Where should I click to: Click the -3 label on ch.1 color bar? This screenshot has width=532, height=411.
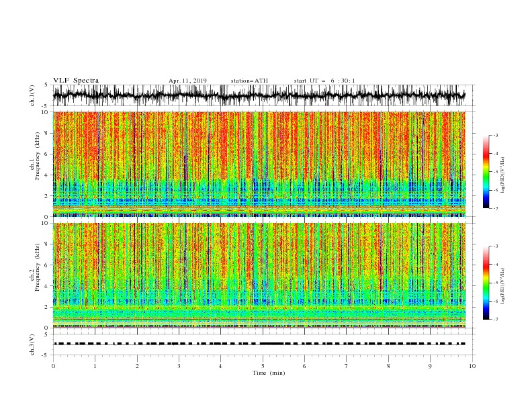(495, 135)
